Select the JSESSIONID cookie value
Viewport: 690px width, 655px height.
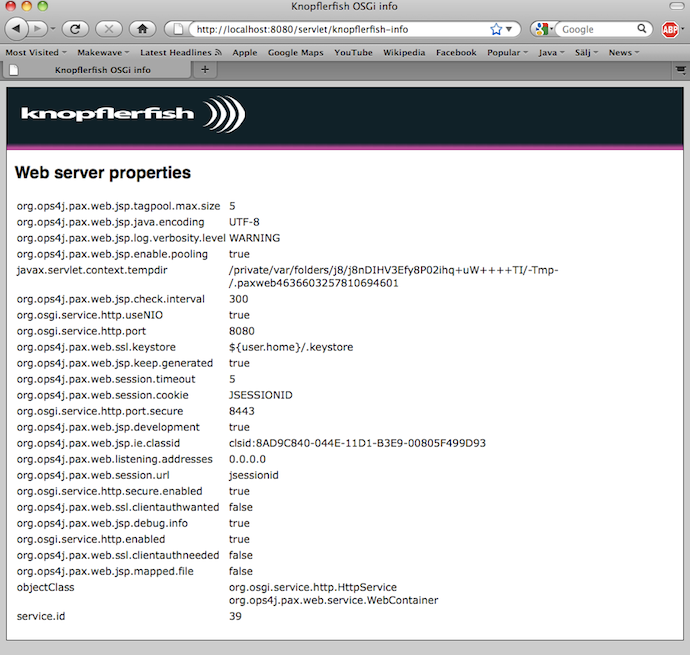pos(261,395)
